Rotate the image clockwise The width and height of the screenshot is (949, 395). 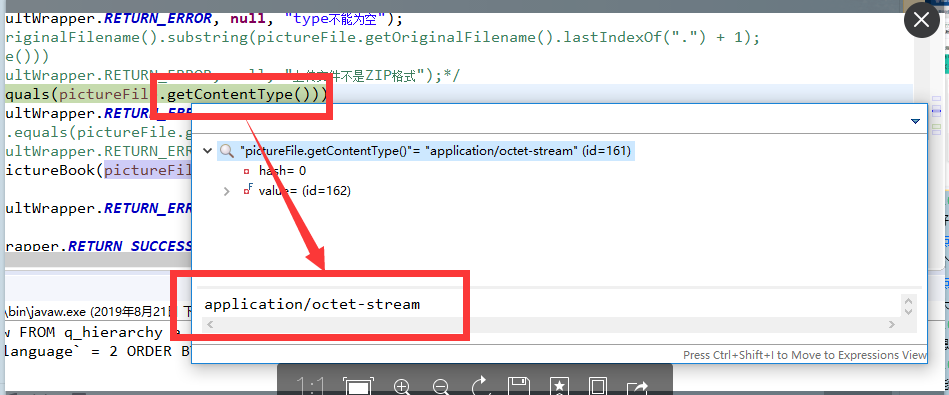(x=480, y=386)
